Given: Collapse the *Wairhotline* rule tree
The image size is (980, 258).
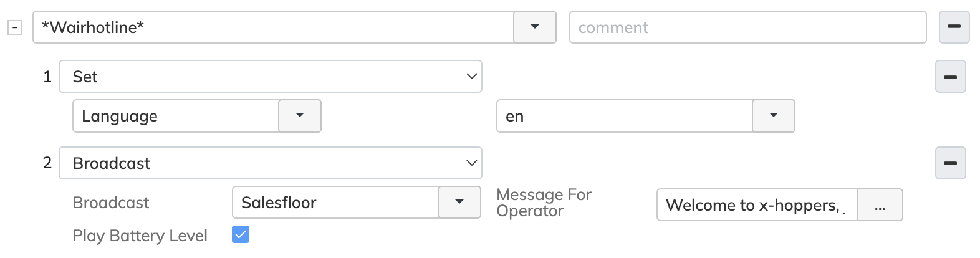Looking at the screenshot, I should pyautogui.click(x=15, y=27).
